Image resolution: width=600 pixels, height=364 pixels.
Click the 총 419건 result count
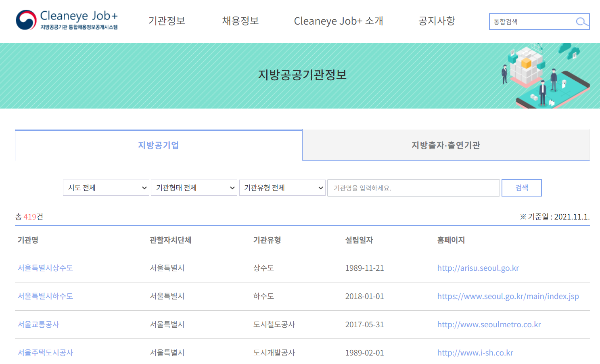[x=29, y=217]
